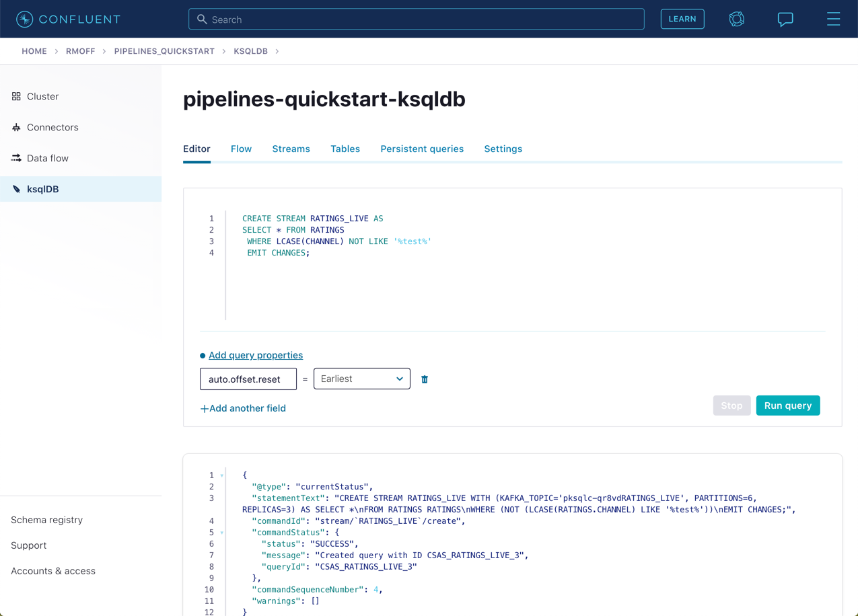858x616 pixels.
Task: Go to RMOFF breadcrumb
Action: click(x=81, y=51)
